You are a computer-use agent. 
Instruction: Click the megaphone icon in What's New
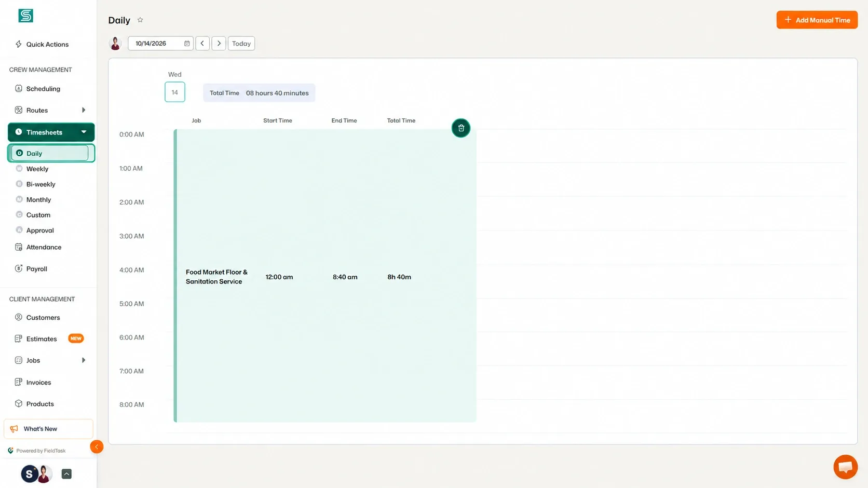click(14, 429)
